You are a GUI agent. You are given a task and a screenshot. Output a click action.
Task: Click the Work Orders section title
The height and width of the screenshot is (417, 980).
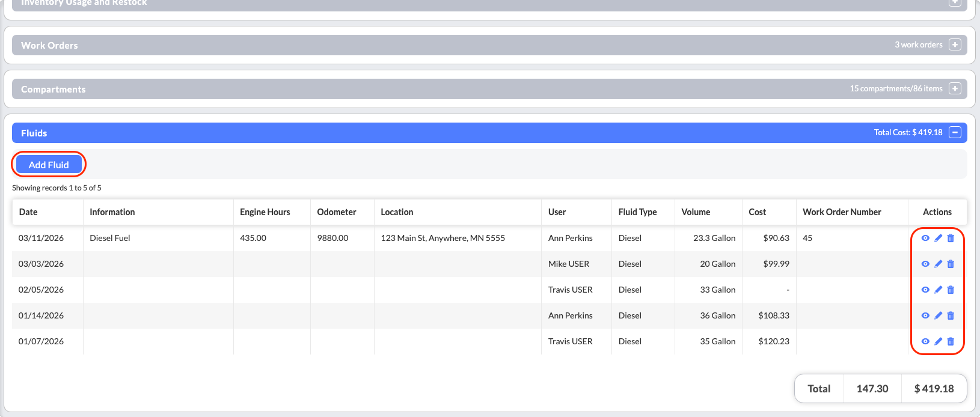click(x=49, y=46)
